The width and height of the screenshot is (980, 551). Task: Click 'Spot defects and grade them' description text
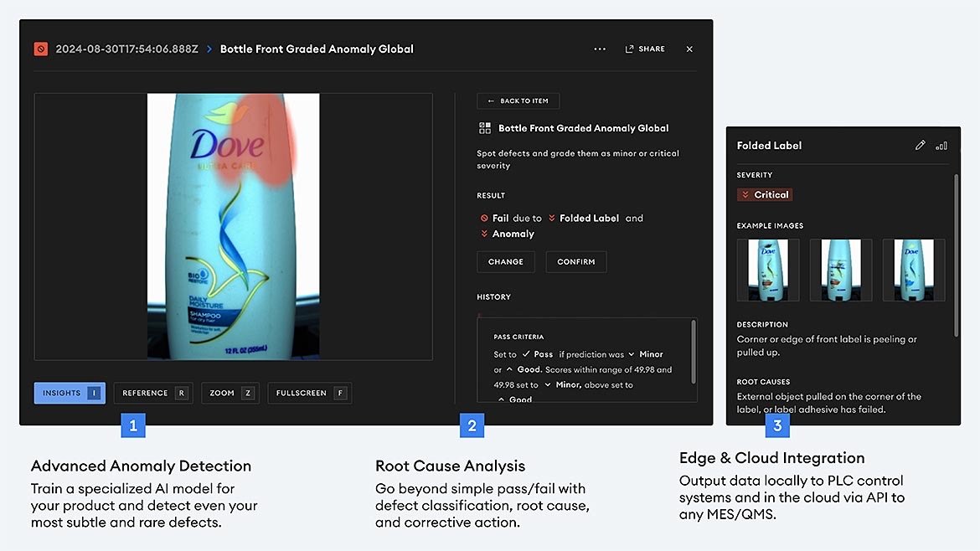(x=577, y=159)
